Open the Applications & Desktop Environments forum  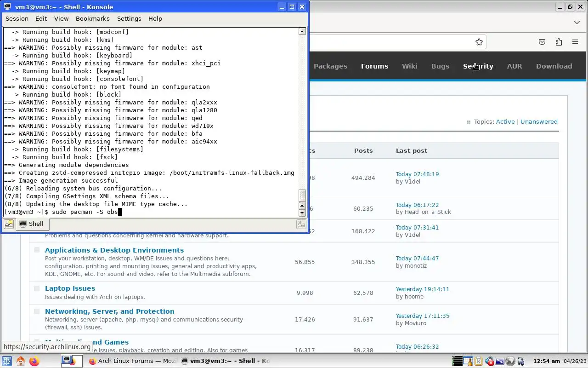coord(114,250)
